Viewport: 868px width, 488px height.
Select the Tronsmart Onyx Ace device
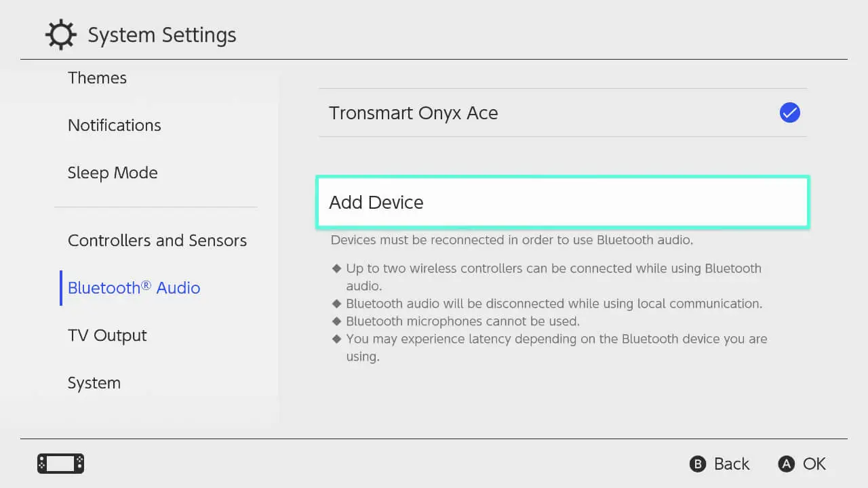pyautogui.click(x=413, y=113)
